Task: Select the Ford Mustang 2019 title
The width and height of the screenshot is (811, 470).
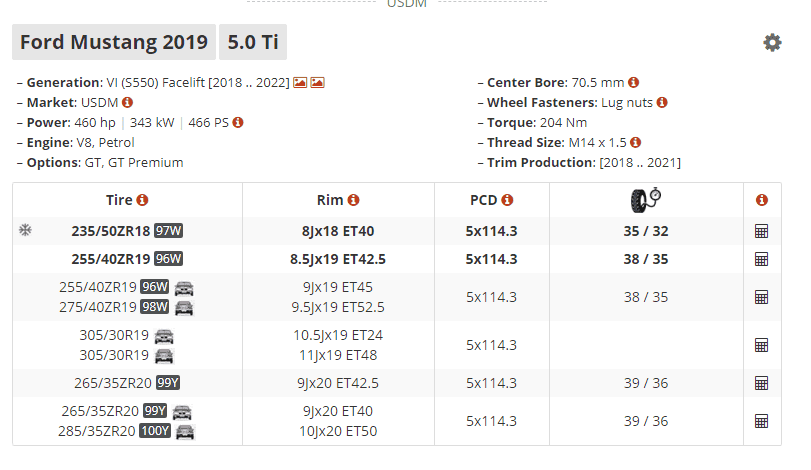Action: click(x=114, y=42)
